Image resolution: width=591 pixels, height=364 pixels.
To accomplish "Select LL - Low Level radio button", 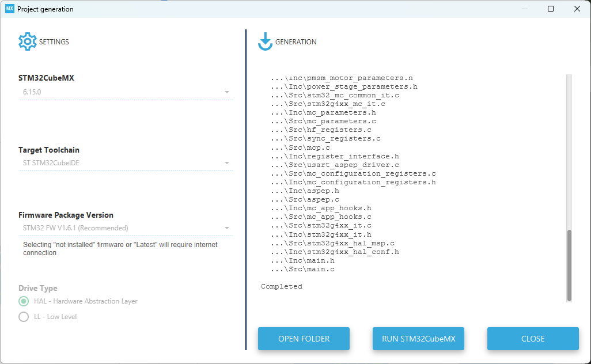I will [24, 317].
